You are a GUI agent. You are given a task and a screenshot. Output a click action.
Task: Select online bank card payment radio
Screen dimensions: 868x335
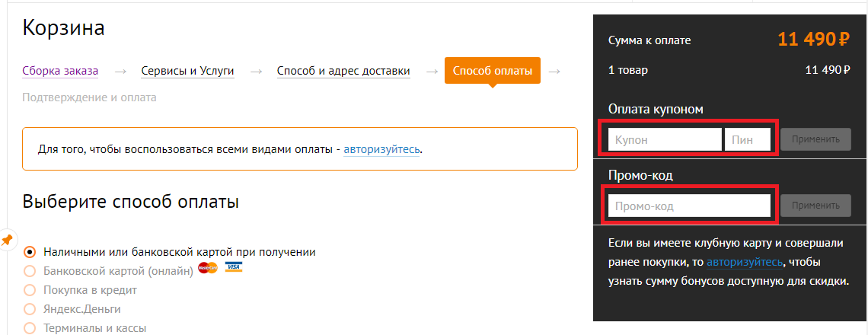point(30,271)
